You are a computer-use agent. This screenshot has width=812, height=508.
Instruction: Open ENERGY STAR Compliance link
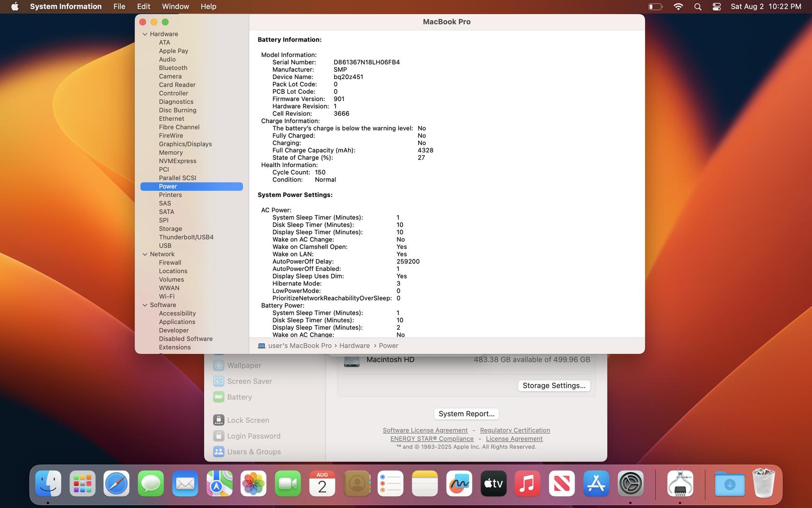[x=432, y=439]
